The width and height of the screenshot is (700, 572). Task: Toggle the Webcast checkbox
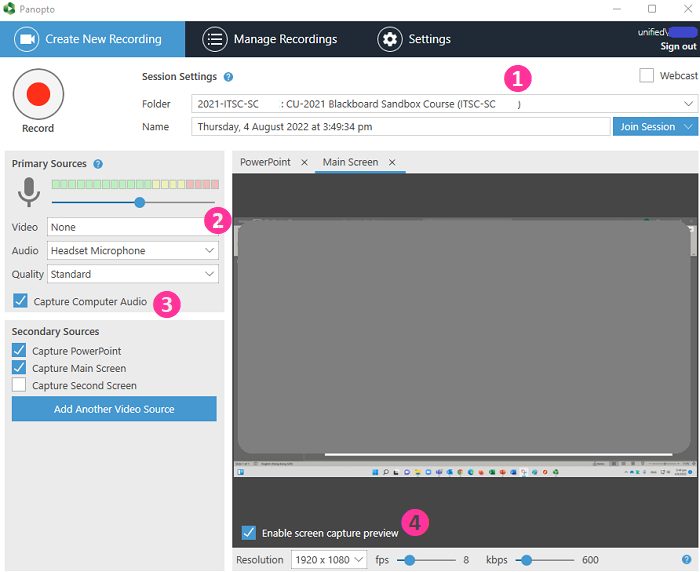[646, 75]
